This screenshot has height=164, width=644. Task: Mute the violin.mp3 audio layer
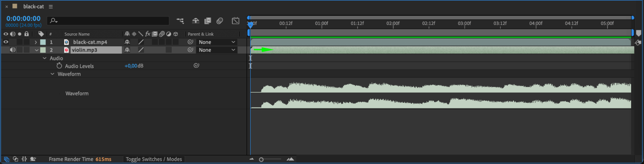pos(13,50)
